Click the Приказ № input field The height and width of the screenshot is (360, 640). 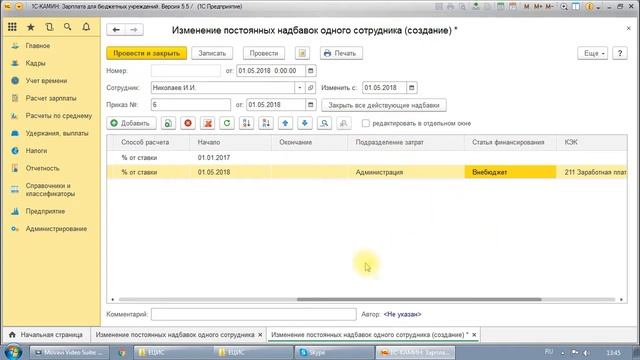pos(191,105)
